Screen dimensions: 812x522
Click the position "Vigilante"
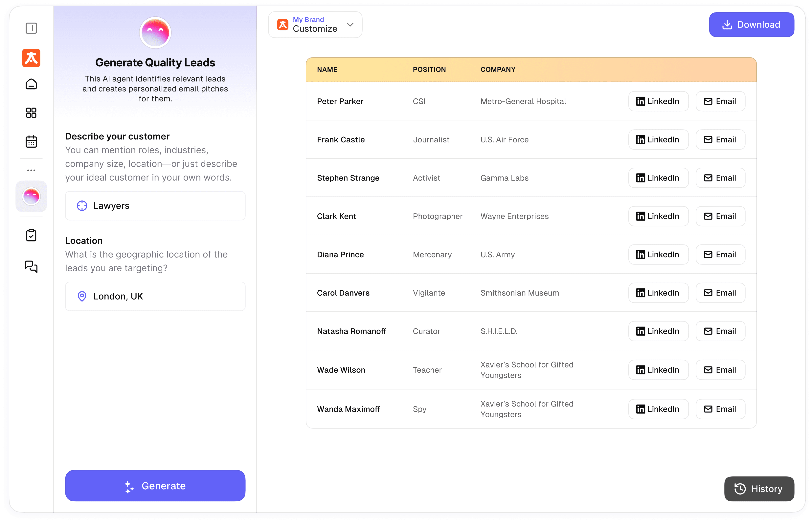pyautogui.click(x=429, y=293)
